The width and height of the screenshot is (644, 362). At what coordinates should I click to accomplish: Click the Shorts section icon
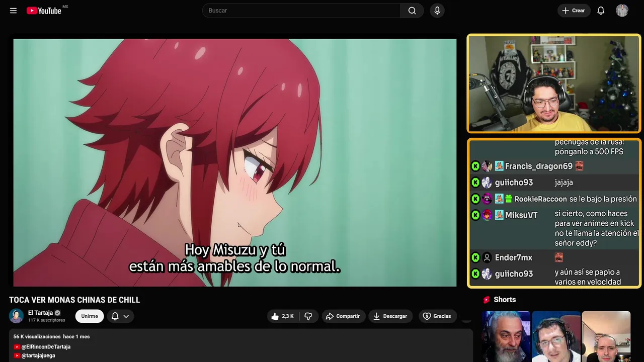pyautogui.click(x=487, y=300)
